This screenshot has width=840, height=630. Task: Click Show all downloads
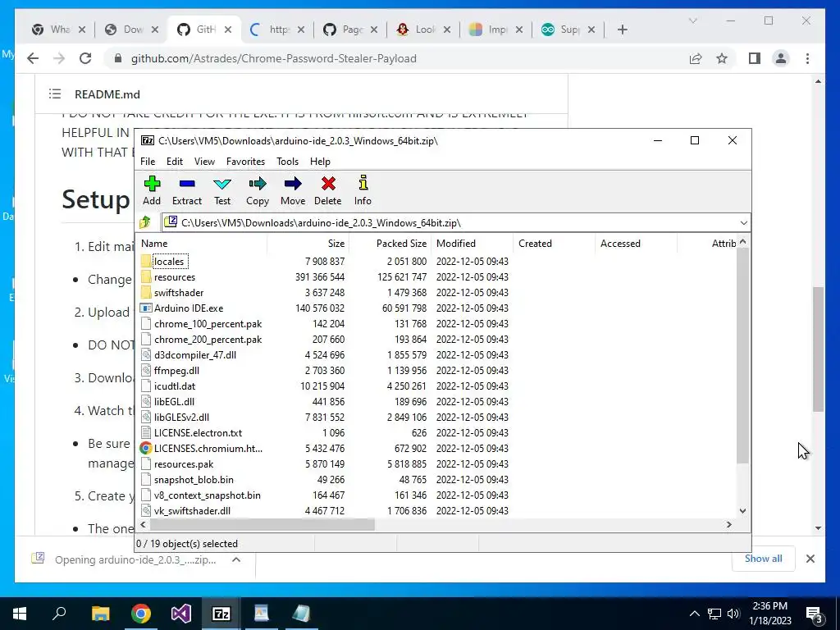tap(763, 558)
